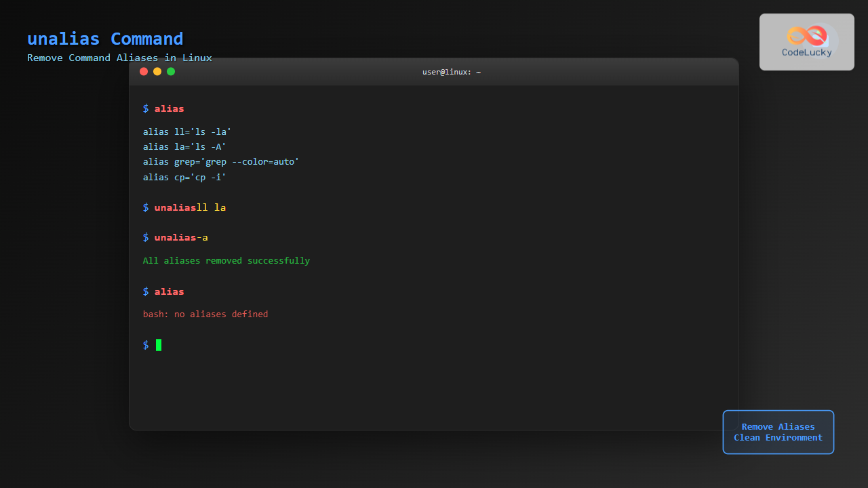Screen dimensions: 868x488
Task: Select the green All aliases removed message
Action: coord(226,260)
